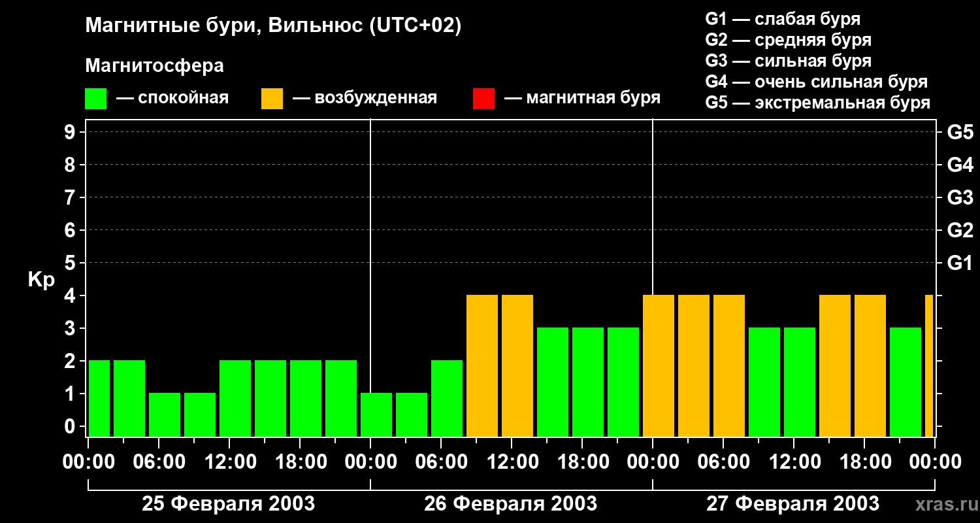
Task: Click the 27 Feb 09:00–12:00 green bar
Action: (x=764, y=382)
